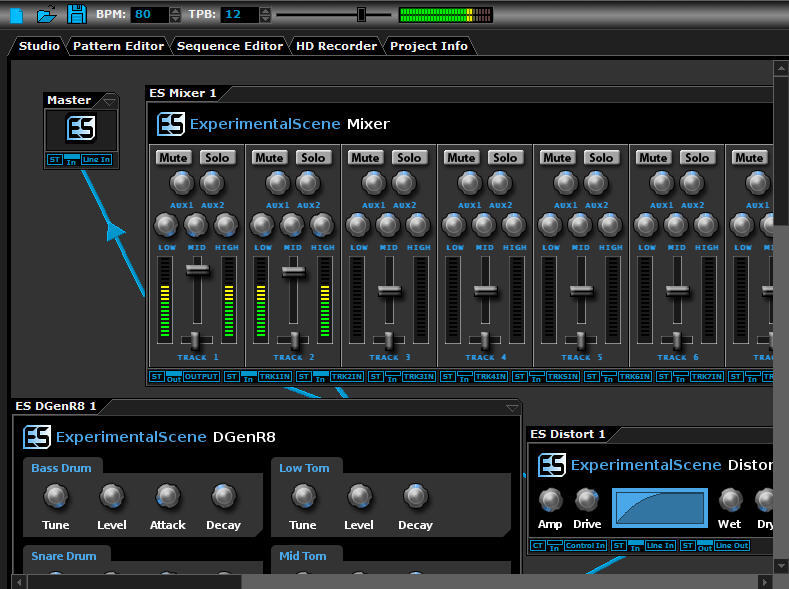Open the Pattern Editor tab

118,46
